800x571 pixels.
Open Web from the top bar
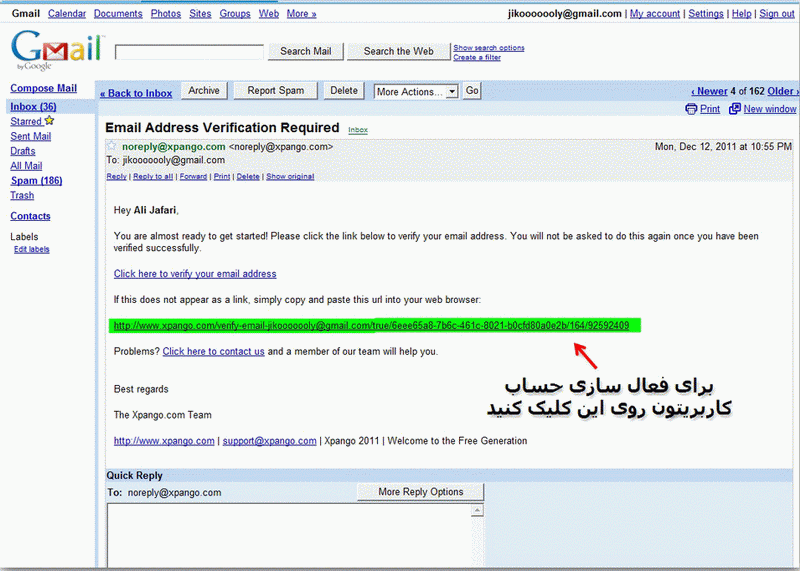[268, 14]
